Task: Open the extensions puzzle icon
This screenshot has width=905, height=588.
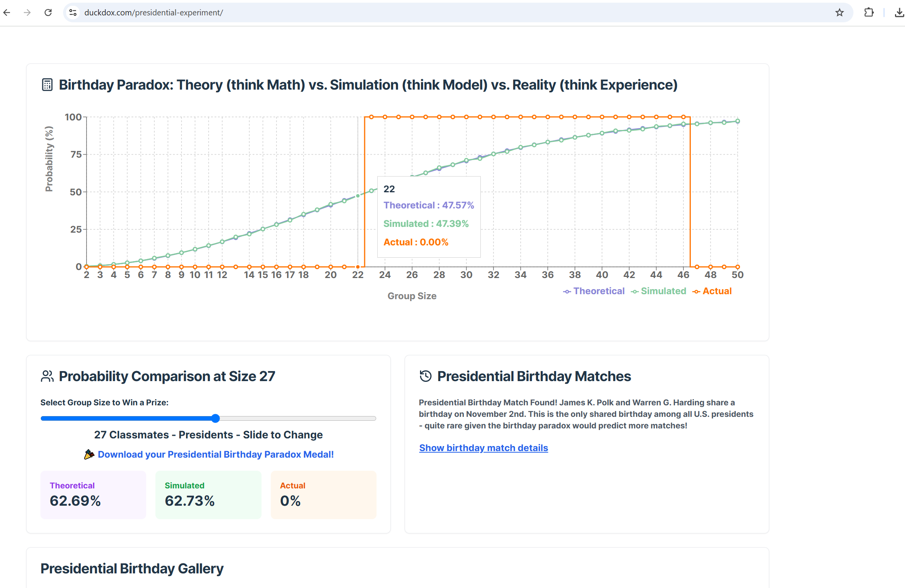Action: 868,12
